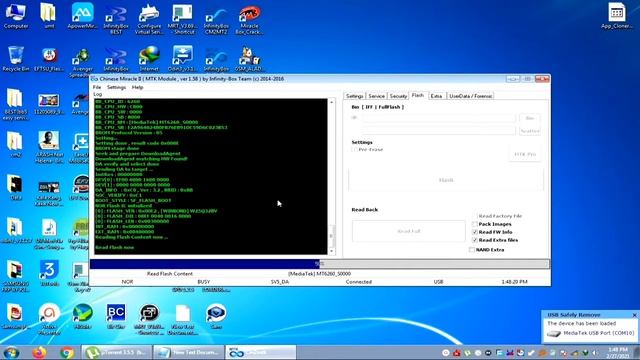Switch to New Text Document taskbar window
The width and height of the screenshot is (640, 360).
coord(189,352)
